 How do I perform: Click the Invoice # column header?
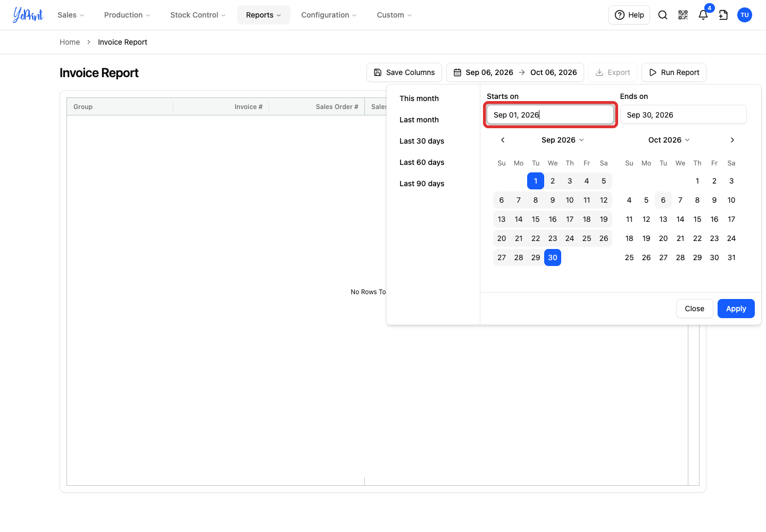(221, 106)
